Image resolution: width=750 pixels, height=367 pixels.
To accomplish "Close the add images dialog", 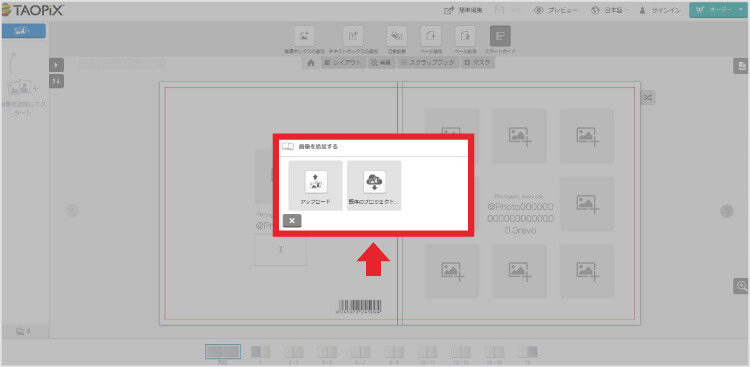I will click(292, 221).
